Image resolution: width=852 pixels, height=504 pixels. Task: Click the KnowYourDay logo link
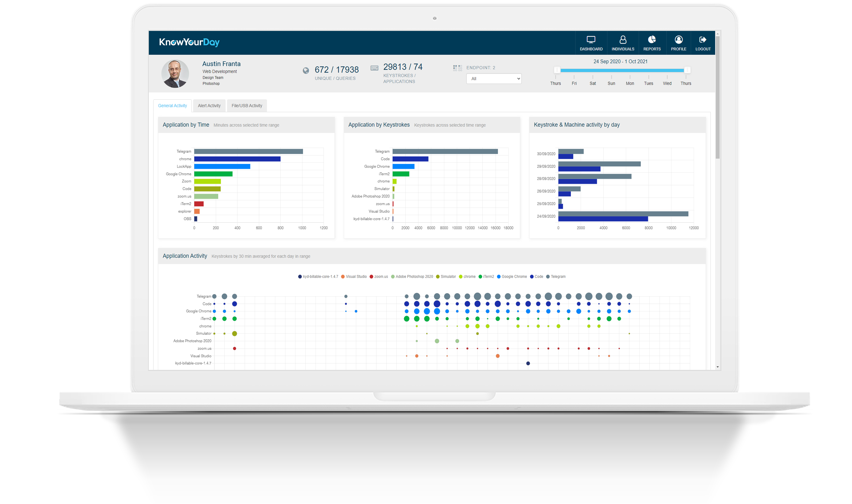click(x=189, y=42)
